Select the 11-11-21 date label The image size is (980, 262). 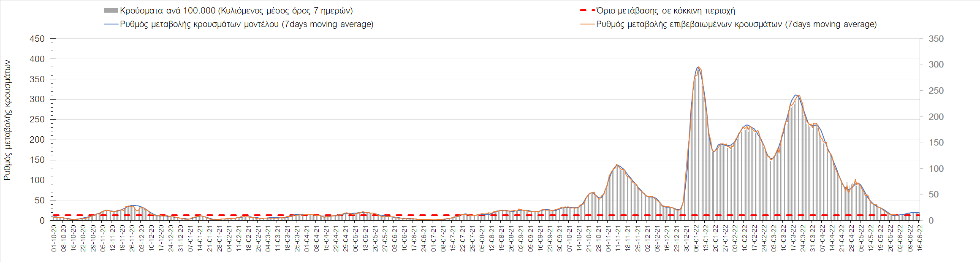pyautogui.click(x=618, y=238)
